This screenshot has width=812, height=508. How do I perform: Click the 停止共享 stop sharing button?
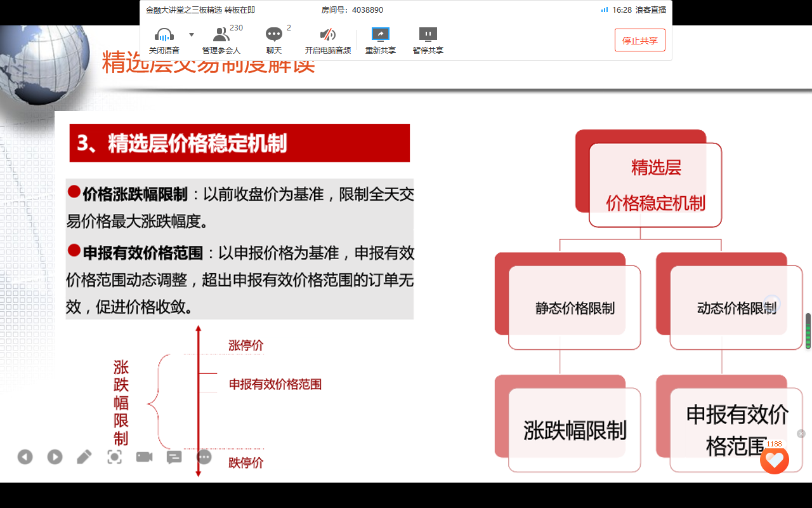(640, 39)
